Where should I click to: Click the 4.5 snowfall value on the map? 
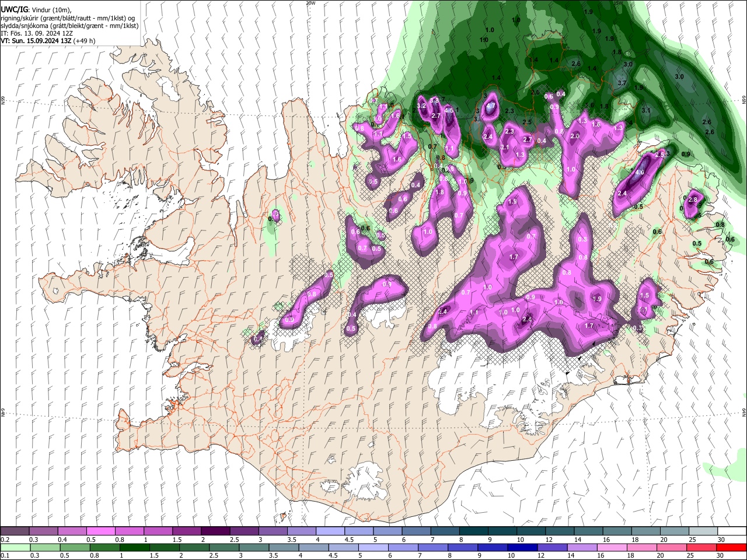coord(449,110)
